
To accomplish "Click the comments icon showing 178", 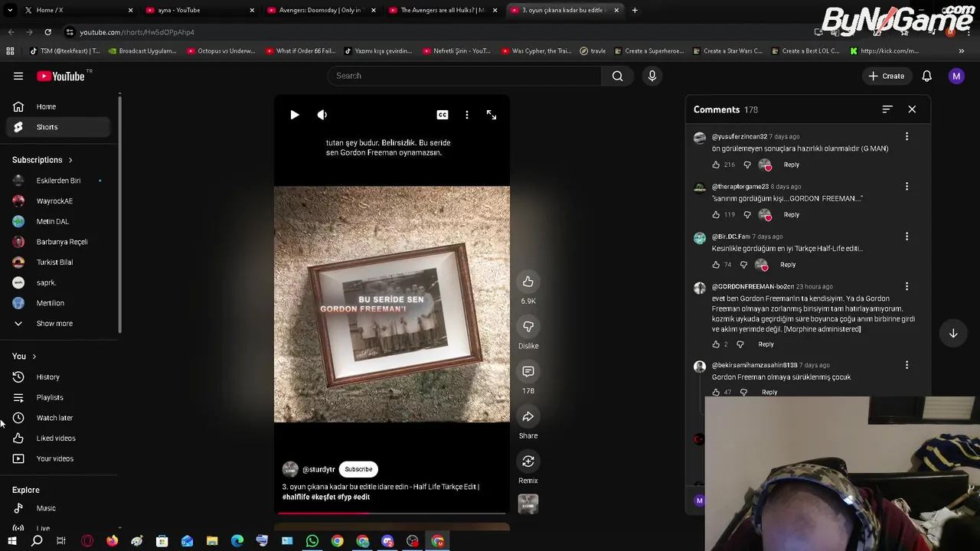I will [528, 372].
